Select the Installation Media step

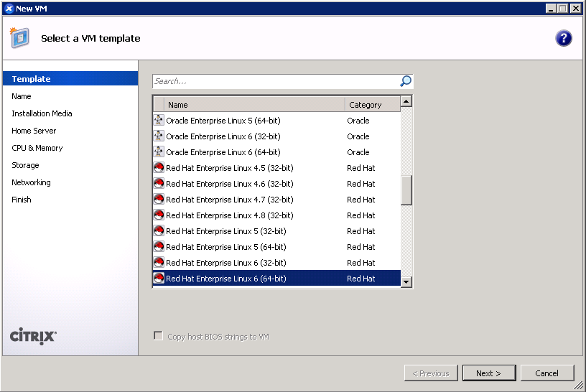42,113
